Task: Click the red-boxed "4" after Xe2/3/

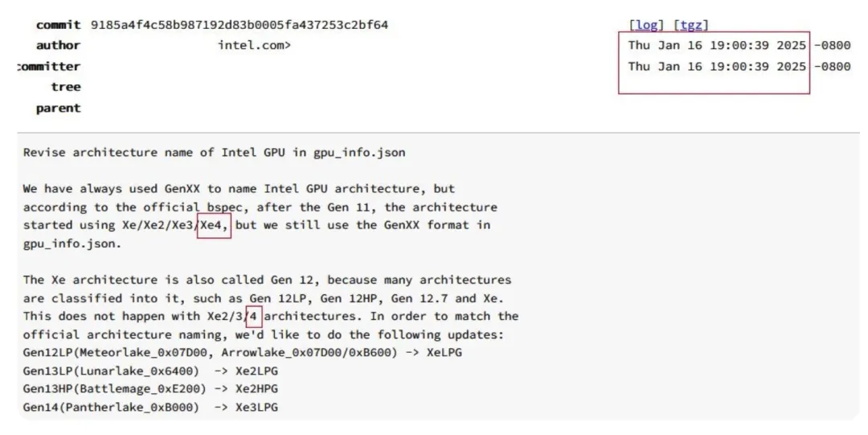Action: tap(254, 316)
